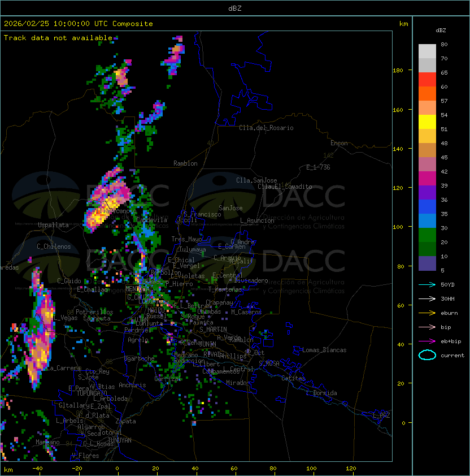Click the 'L_PAZ' map label

click(x=381, y=416)
